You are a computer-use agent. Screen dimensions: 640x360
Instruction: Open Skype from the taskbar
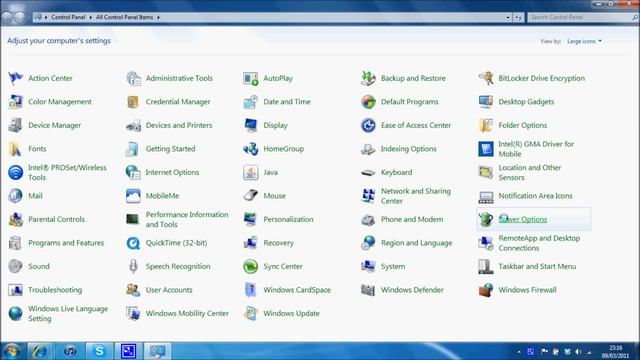coord(99,351)
